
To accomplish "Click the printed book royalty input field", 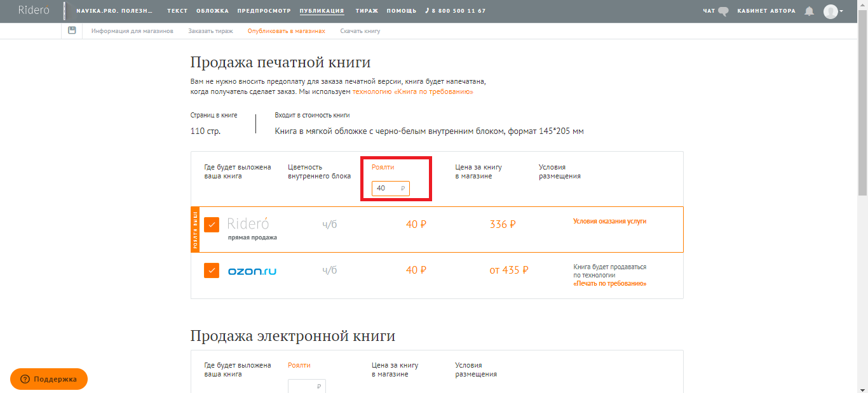I will (388, 189).
